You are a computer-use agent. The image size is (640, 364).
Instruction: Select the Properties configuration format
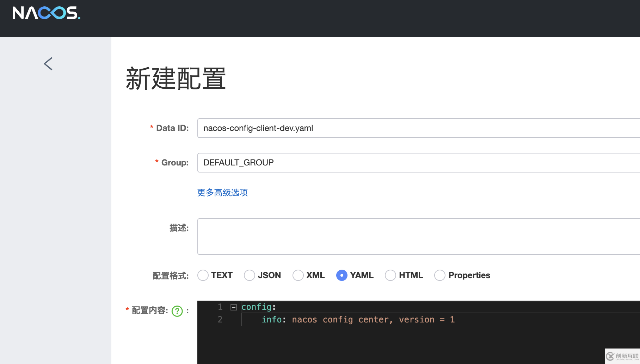440,275
